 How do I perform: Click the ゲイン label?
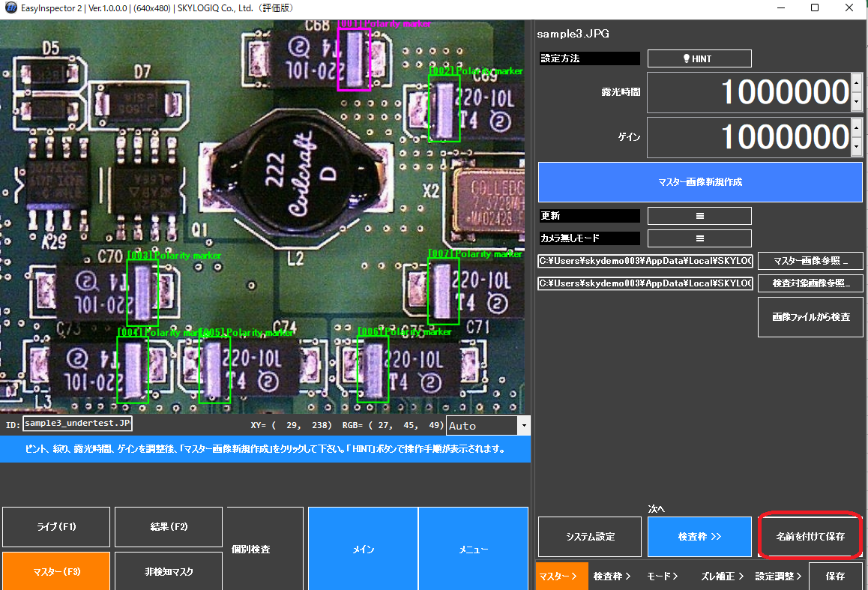[x=630, y=136]
